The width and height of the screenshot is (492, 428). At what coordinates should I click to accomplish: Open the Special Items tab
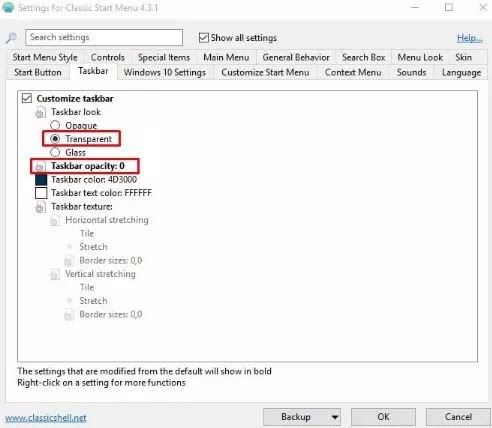tap(164, 57)
